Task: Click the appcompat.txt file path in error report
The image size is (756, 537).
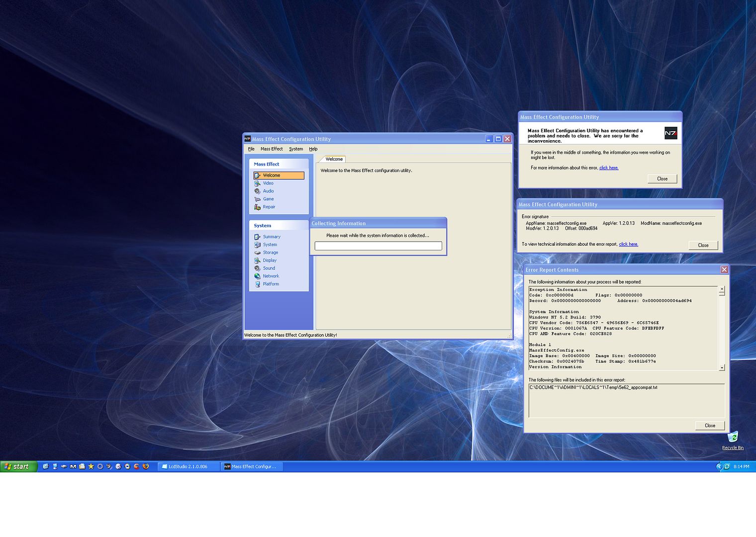Action: pyautogui.click(x=593, y=387)
